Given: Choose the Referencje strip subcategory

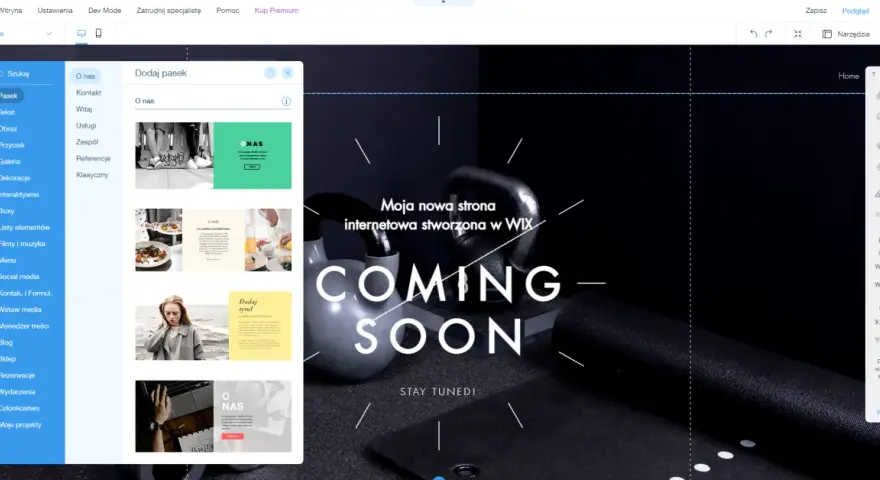Looking at the screenshot, I should pyautogui.click(x=93, y=159).
